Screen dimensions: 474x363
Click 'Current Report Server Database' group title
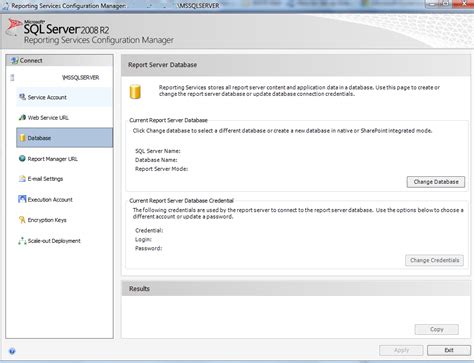[168, 120]
